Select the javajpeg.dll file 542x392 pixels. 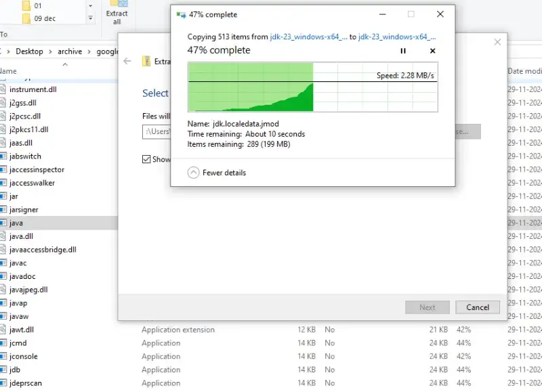point(28,290)
